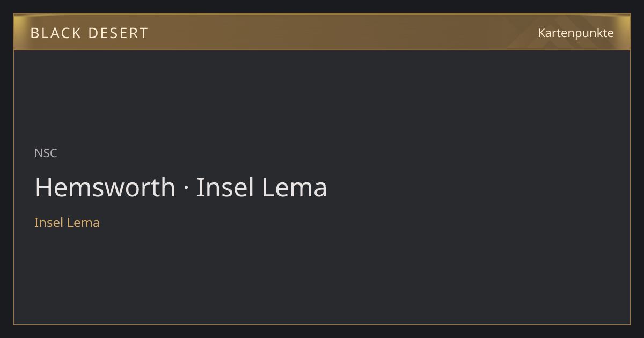The height and width of the screenshot is (338, 644).
Task: Click the bright gold corner of the header
Action: point(21,21)
